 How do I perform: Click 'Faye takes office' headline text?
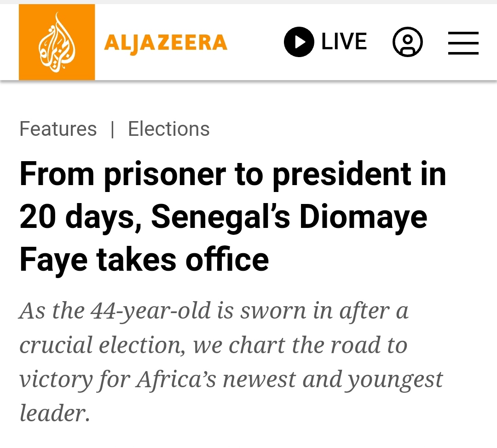click(x=144, y=260)
